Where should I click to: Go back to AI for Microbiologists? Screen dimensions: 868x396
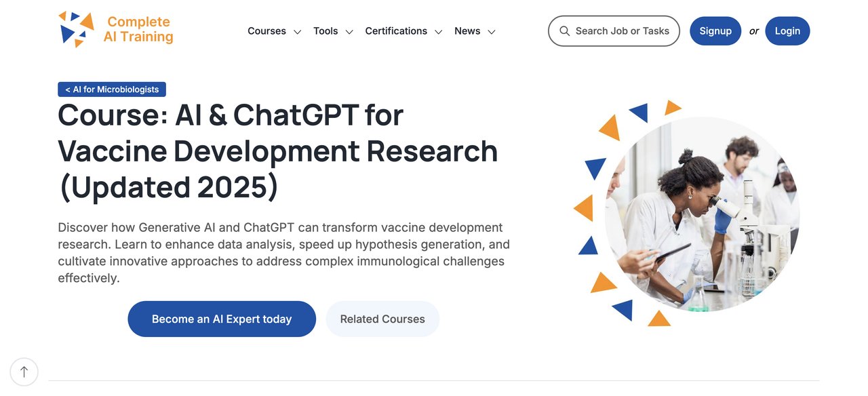pyautogui.click(x=112, y=90)
